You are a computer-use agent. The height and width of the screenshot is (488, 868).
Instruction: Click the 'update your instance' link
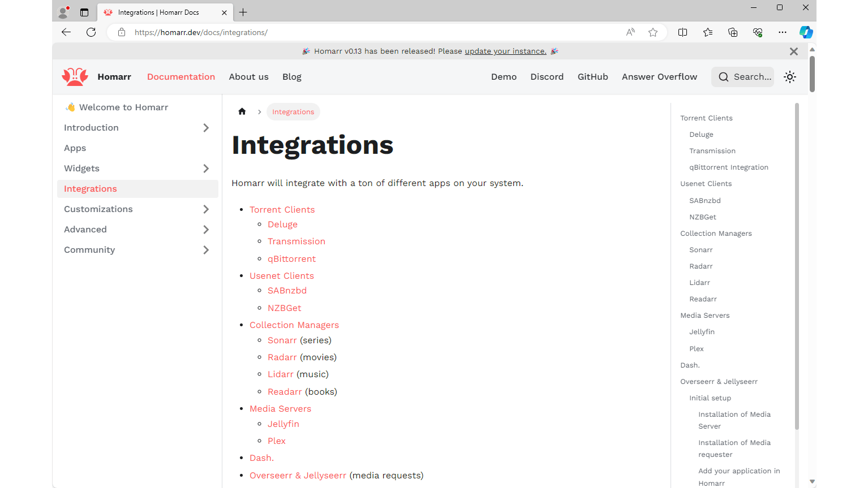coord(506,51)
